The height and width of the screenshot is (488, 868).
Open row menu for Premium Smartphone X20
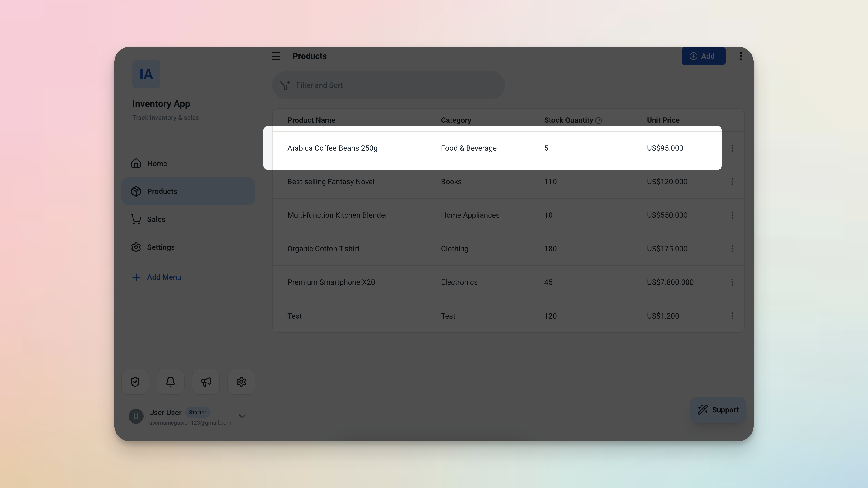point(732,282)
